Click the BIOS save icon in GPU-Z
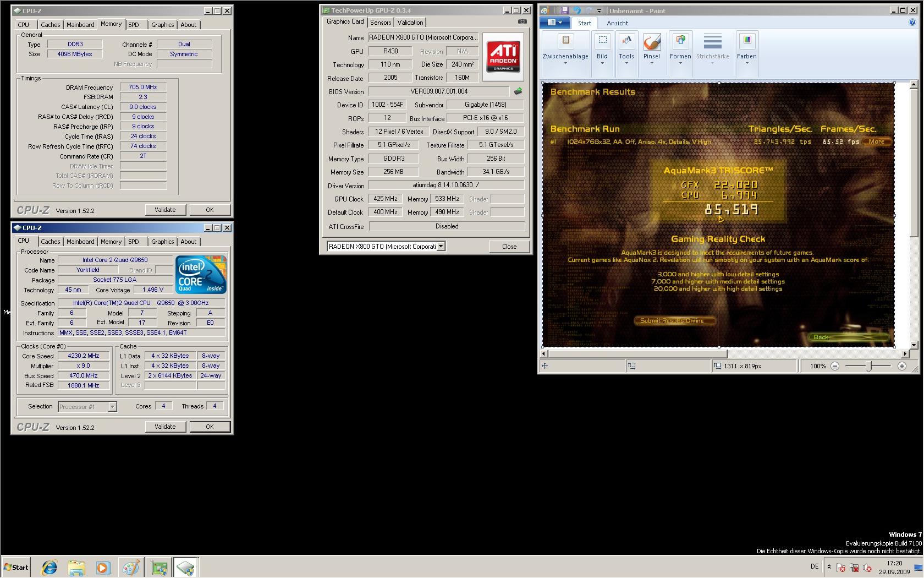Viewport: 924px width, 578px height. tap(518, 91)
